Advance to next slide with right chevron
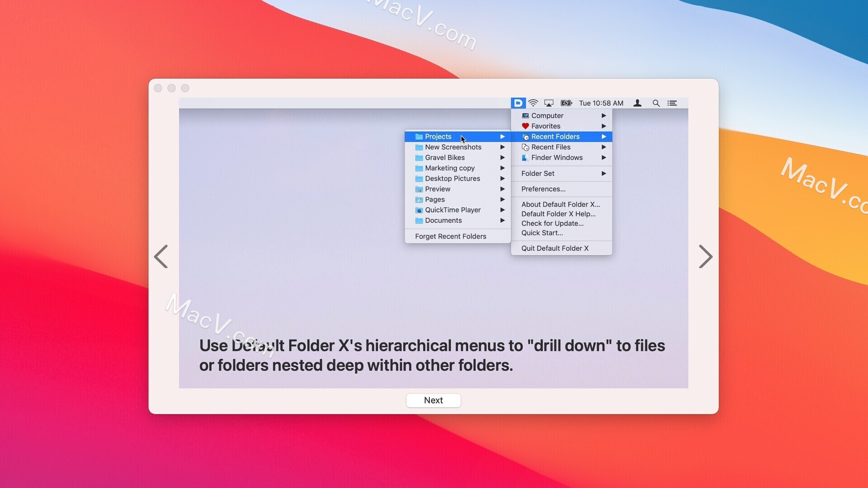 tap(706, 257)
